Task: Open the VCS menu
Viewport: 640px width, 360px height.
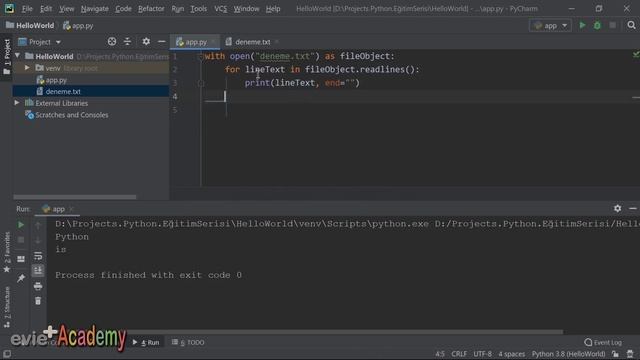Action: 220,9
